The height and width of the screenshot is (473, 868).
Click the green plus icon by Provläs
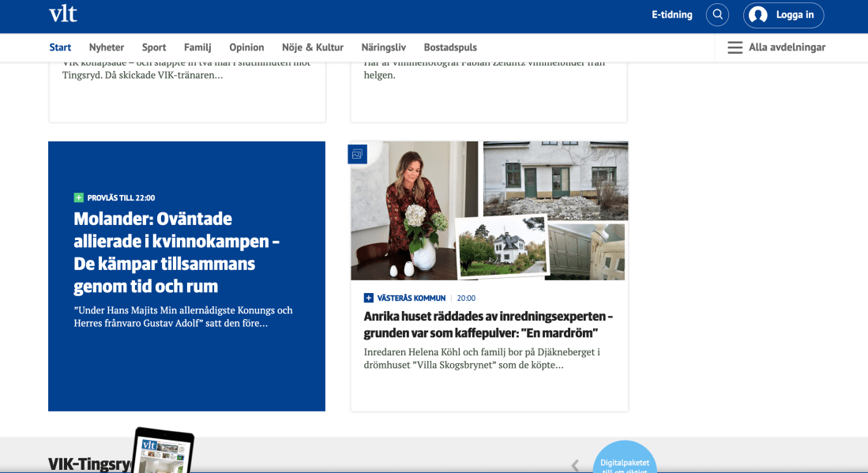tap(78, 198)
